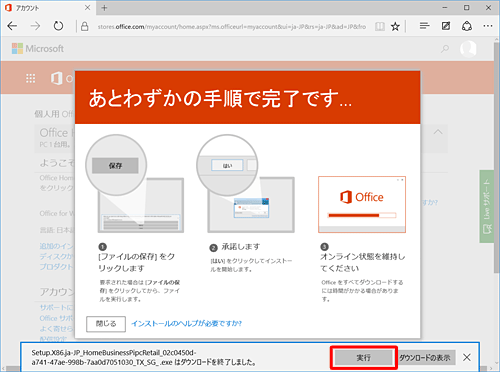Click ダウンロードの表示 button

[425, 358]
